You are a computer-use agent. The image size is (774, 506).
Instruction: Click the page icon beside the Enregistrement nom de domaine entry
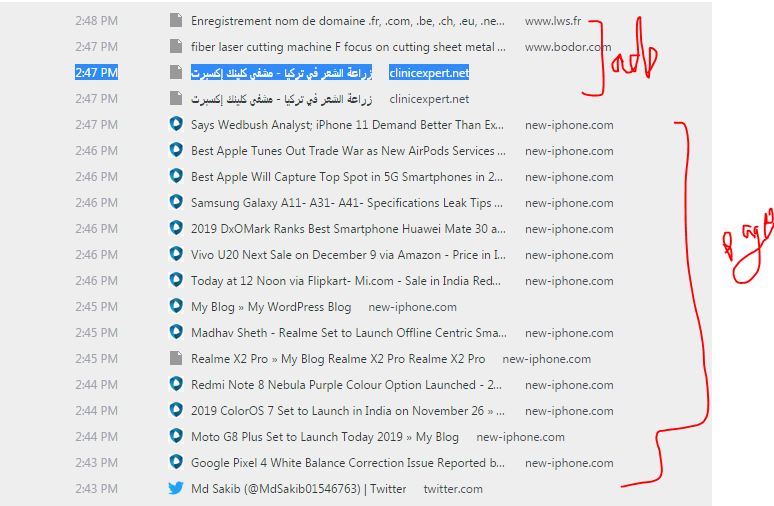click(x=176, y=20)
